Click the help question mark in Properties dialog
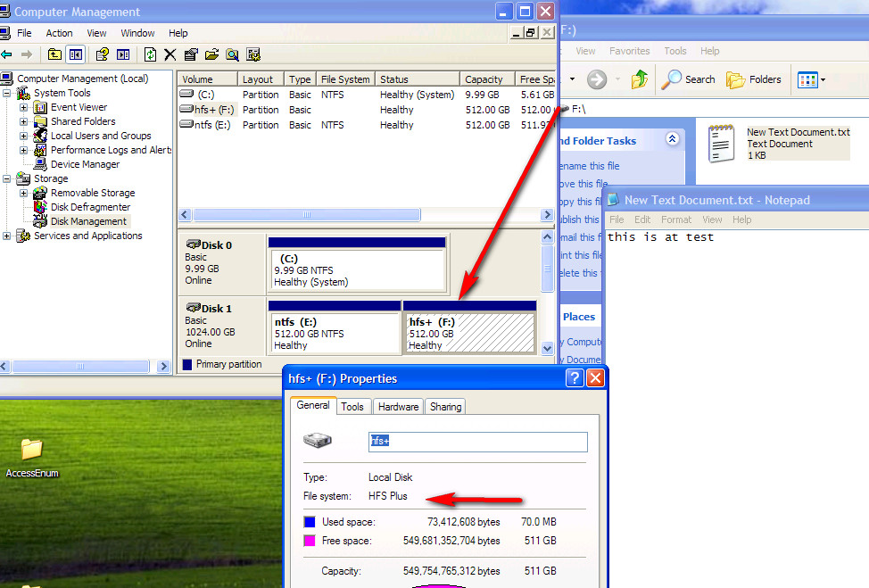 [575, 378]
